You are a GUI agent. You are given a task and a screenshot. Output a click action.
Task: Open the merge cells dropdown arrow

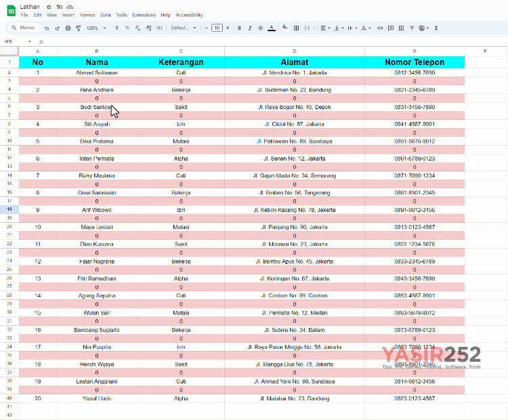(314, 28)
